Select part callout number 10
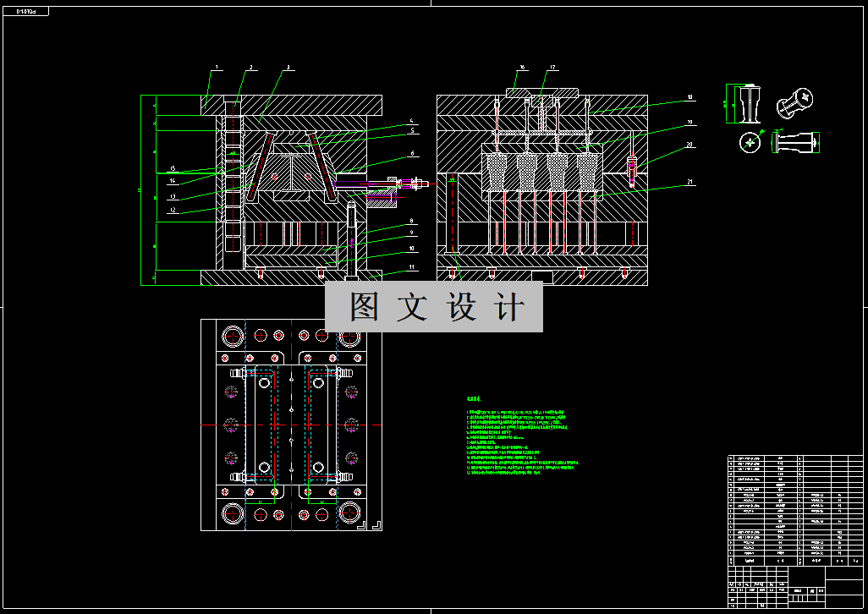 412,249
